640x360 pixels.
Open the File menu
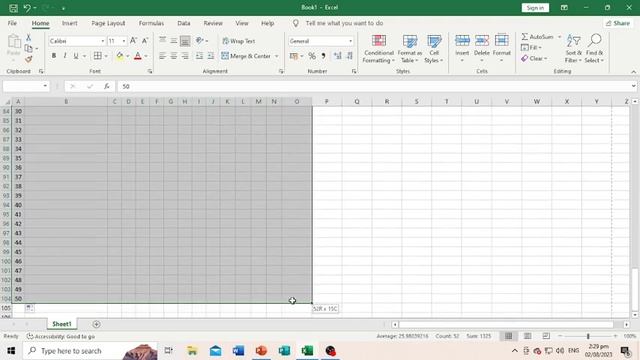pos(12,23)
